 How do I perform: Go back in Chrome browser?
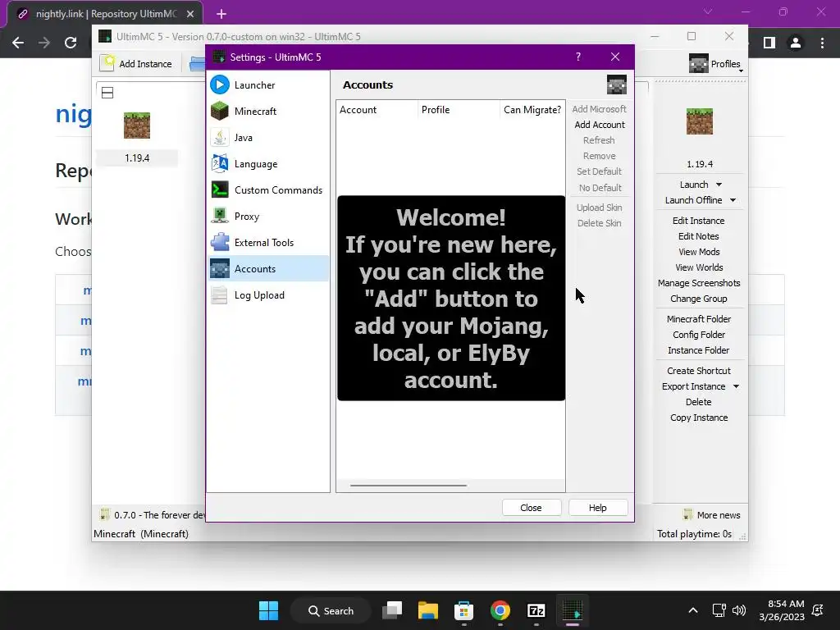coord(18,43)
